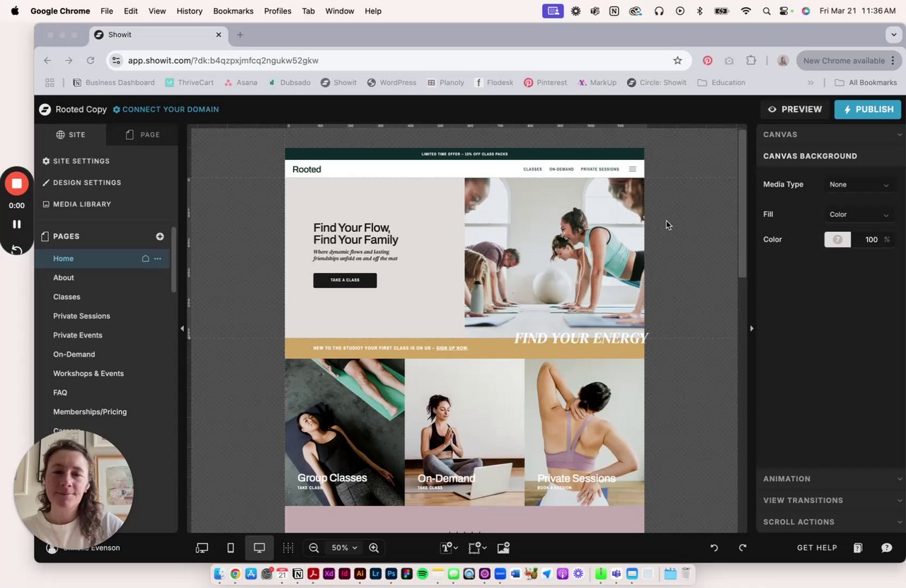This screenshot has width=906, height=588.
Task: Open Home page options ellipsis
Action: [158, 258]
